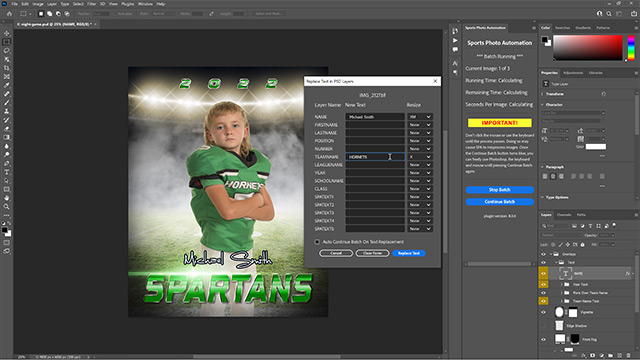The height and width of the screenshot is (360, 640).
Task: Open the Plugins menu
Action: click(127, 4)
